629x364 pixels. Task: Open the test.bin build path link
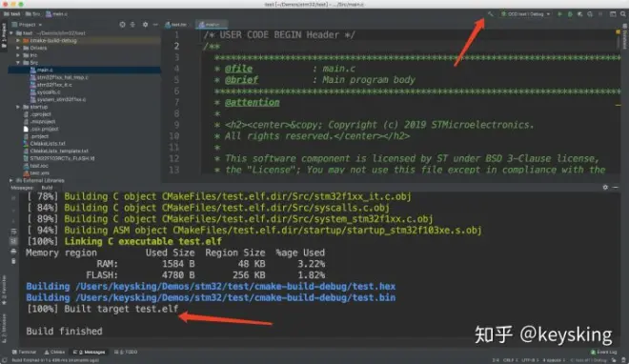click(x=236, y=298)
